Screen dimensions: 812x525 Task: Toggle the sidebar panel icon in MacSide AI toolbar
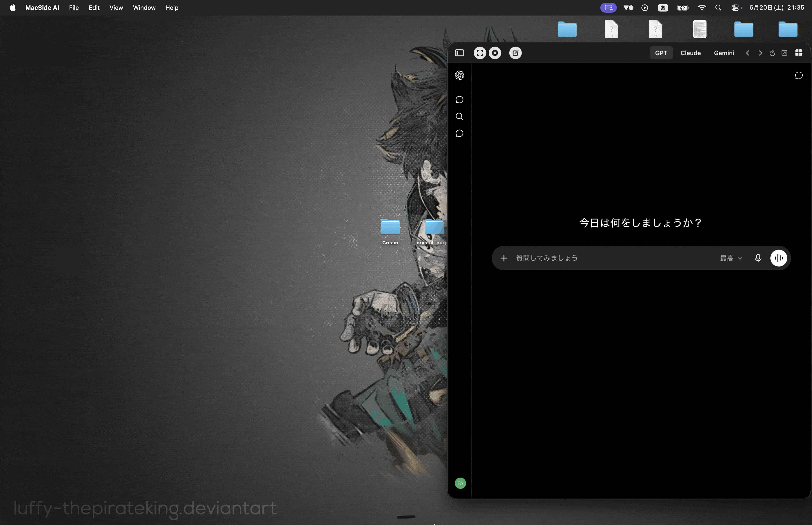(x=459, y=53)
